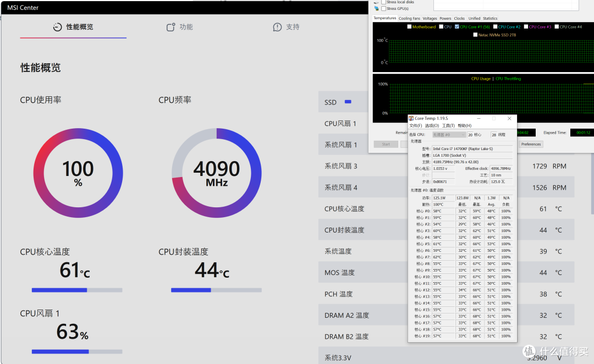Switch to the 功能 tab in MSI Center
The height and width of the screenshot is (364, 594).
[x=179, y=27]
